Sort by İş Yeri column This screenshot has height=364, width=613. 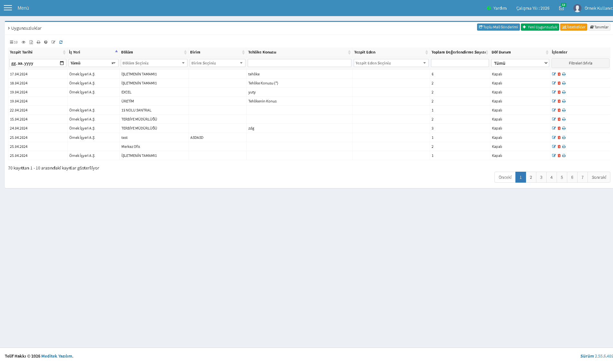[93, 52]
